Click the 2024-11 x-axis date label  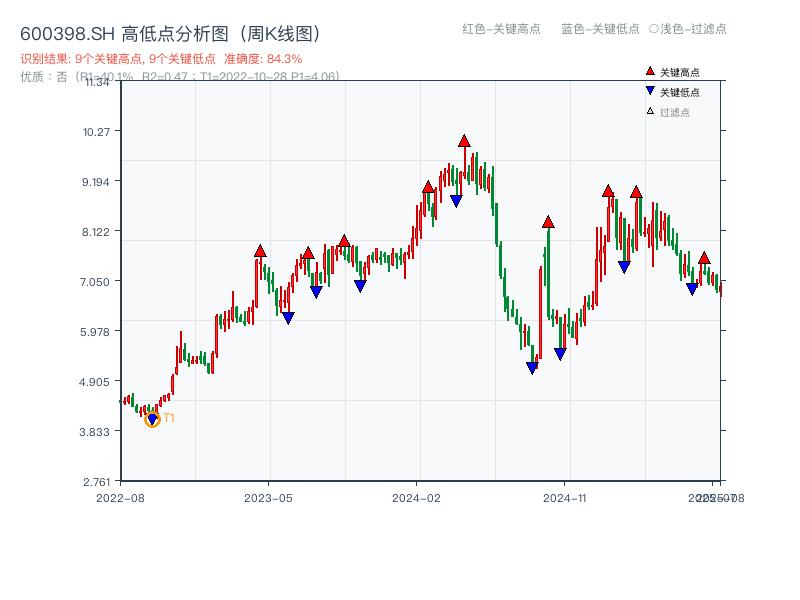pos(565,498)
